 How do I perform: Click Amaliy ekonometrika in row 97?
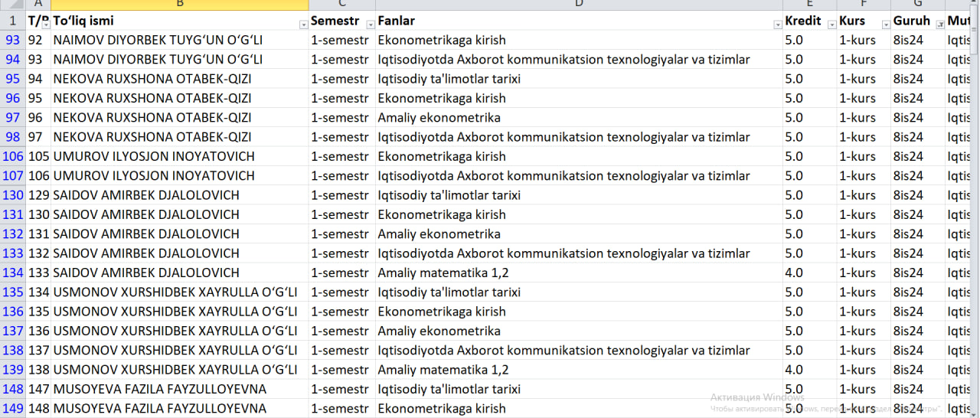(580, 118)
